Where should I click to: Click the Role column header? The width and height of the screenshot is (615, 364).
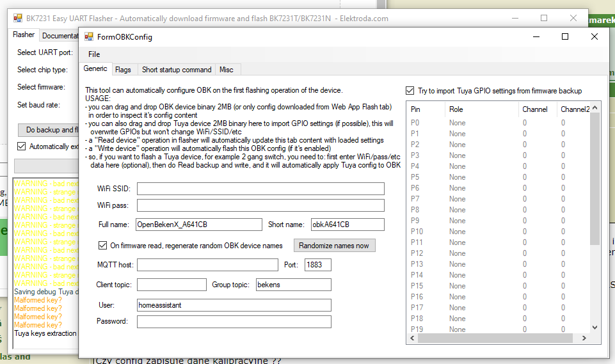tap(482, 109)
